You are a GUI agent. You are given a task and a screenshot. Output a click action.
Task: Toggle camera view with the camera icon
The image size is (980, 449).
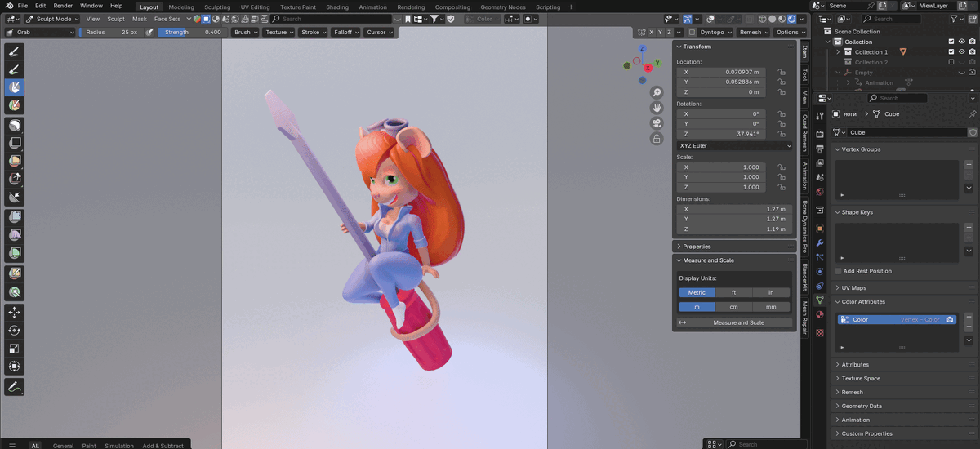[x=657, y=123]
